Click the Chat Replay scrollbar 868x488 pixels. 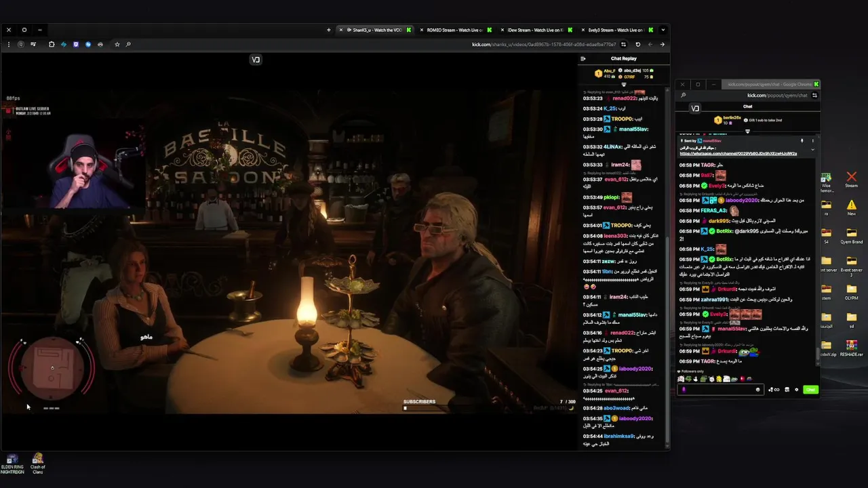668,339
